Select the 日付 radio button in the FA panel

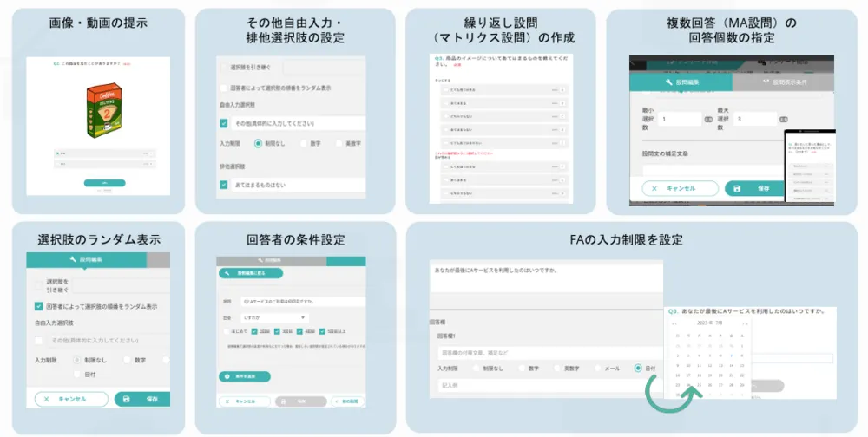pos(639,369)
